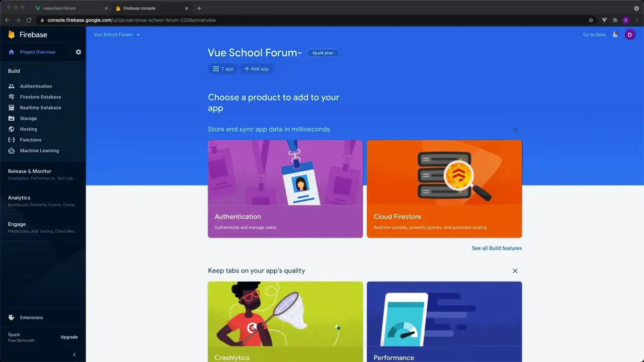Close the vueschool-forum tab
The image size is (644, 362).
(106, 8)
